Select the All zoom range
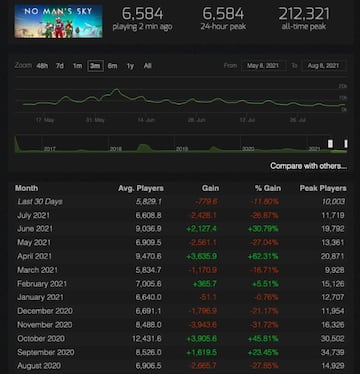 point(148,66)
